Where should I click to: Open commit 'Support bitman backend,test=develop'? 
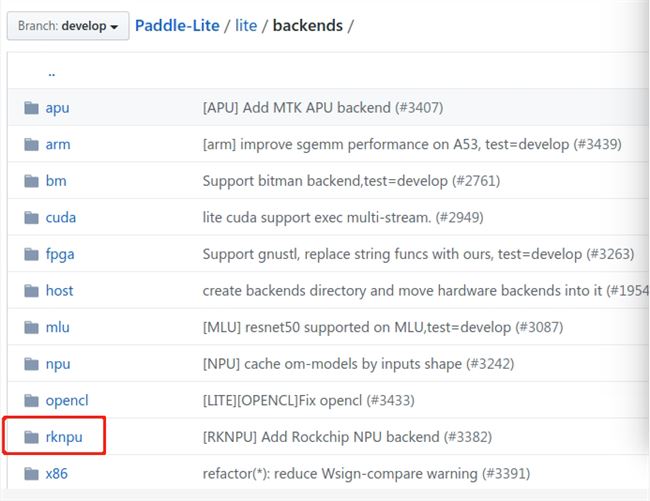pos(351,181)
